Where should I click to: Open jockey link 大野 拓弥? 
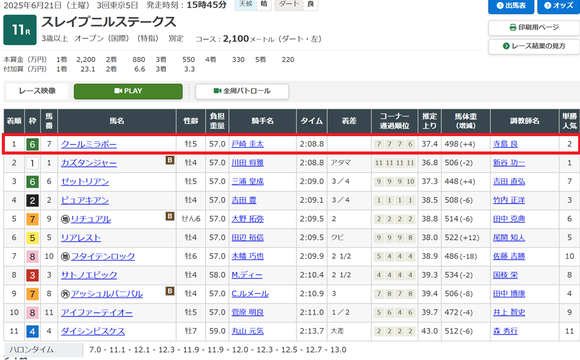pos(247,219)
